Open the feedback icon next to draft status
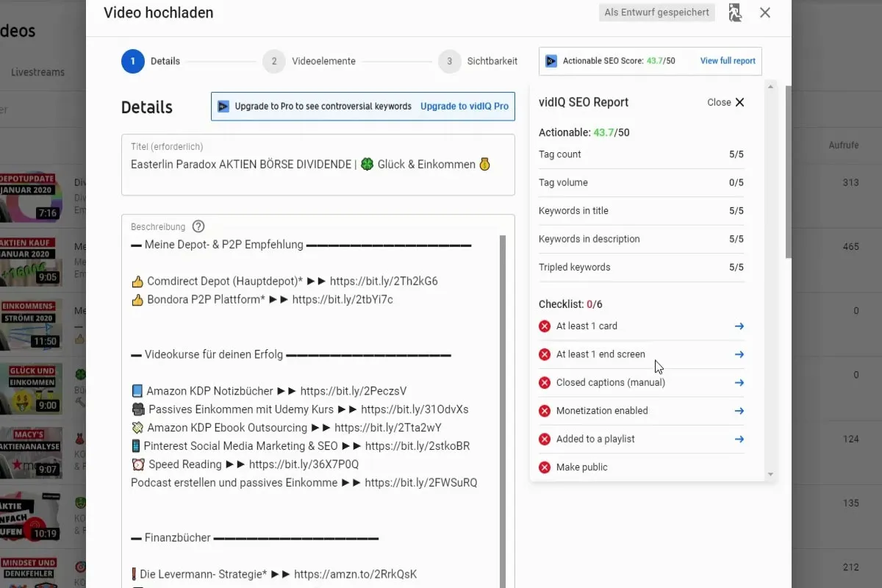Screen dimensions: 882x588 point(734,12)
